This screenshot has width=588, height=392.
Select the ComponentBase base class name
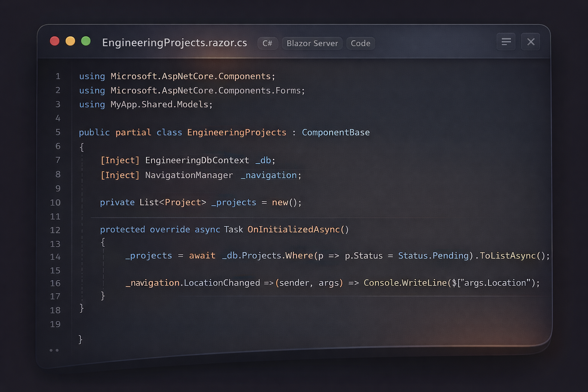click(336, 132)
